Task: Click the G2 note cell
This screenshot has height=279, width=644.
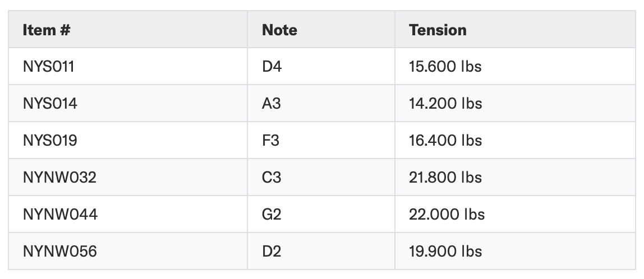Action: (272, 214)
